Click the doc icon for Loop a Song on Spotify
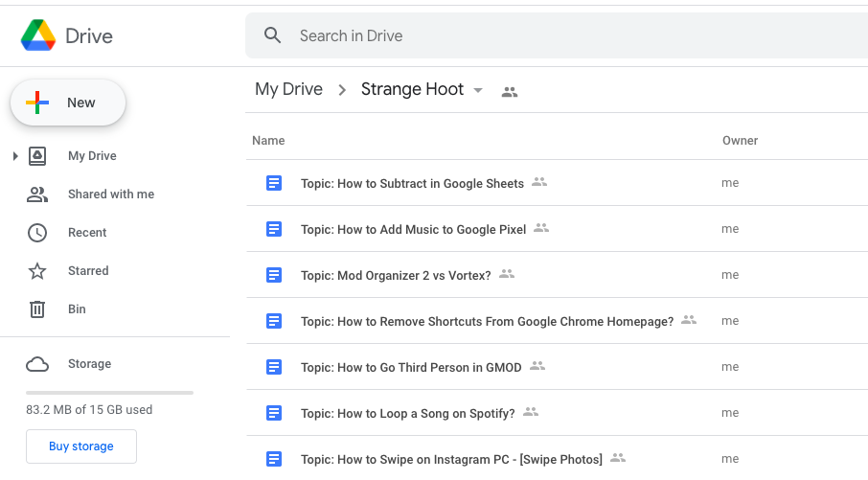The width and height of the screenshot is (868, 480). 274,413
